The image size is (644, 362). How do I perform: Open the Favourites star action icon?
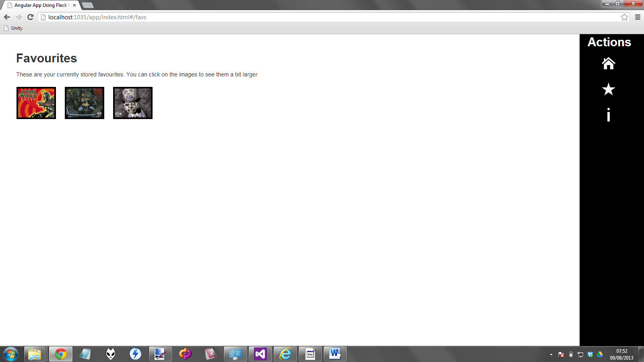[608, 89]
